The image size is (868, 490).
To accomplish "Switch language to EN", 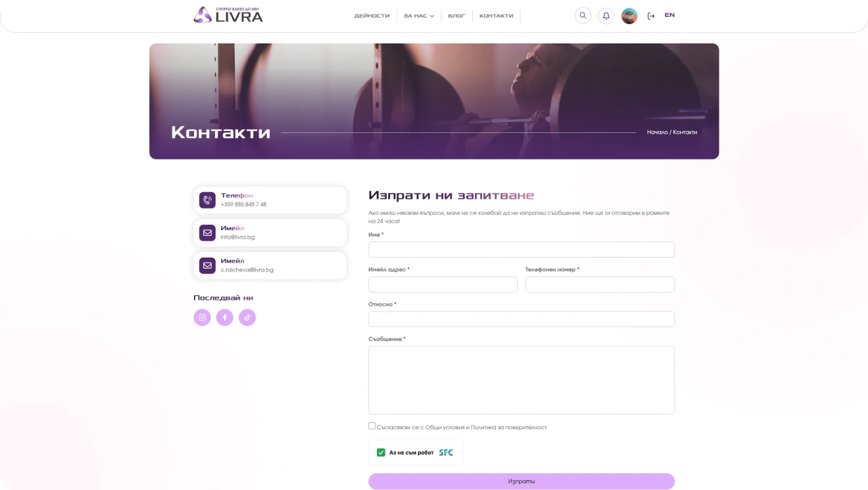I will [670, 15].
